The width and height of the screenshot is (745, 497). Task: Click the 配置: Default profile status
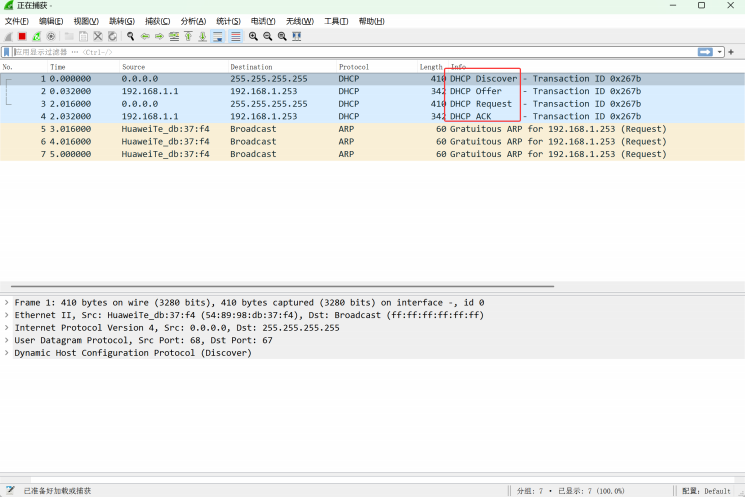[x=706, y=491]
